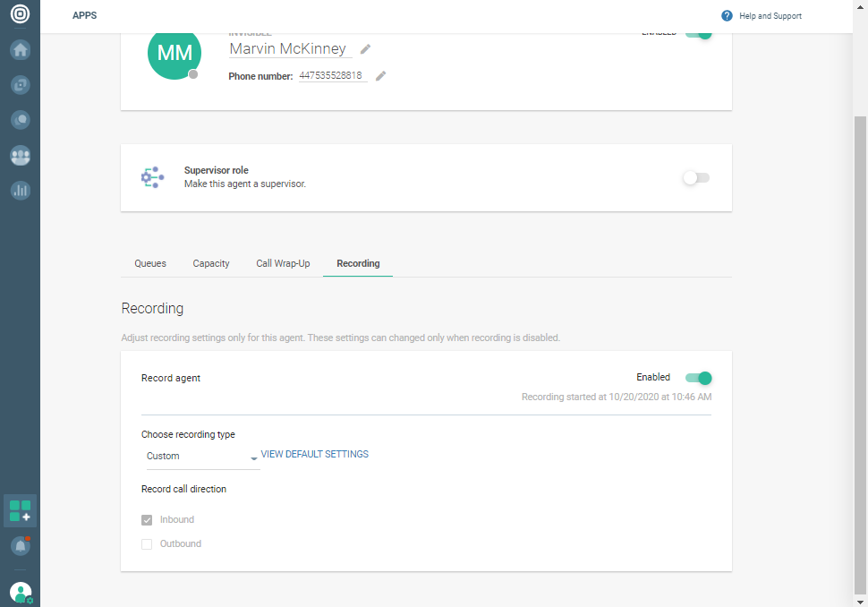
Task: Switch to the Queues tab
Action: pos(150,264)
